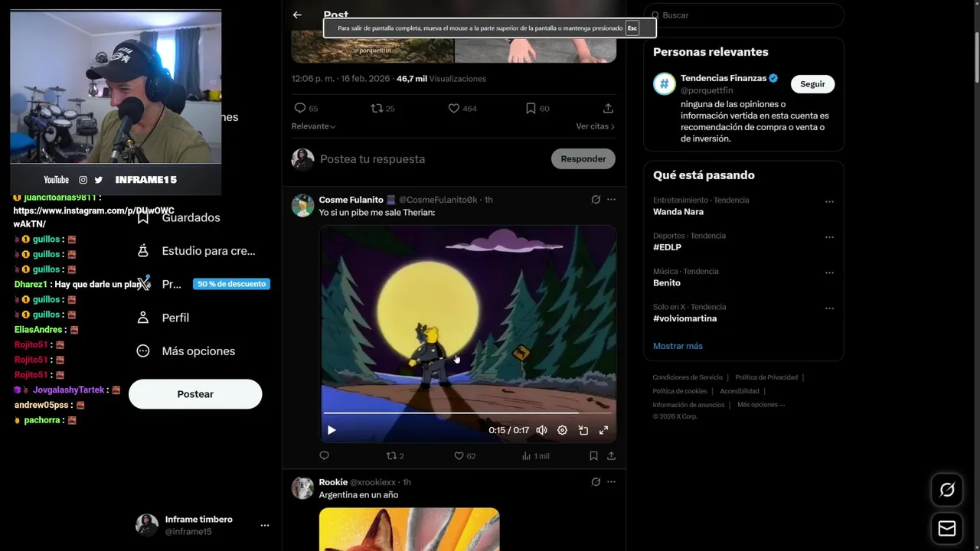This screenshot has width=980, height=551.
Task: View analytics showing 1 mil views
Action: click(x=535, y=456)
